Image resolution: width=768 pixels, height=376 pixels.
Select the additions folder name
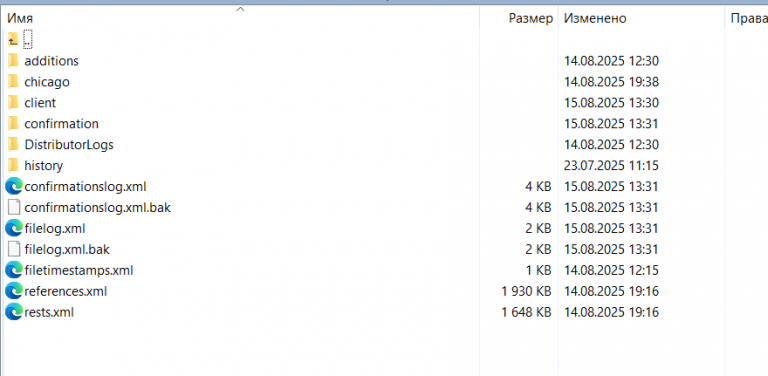[51, 61]
